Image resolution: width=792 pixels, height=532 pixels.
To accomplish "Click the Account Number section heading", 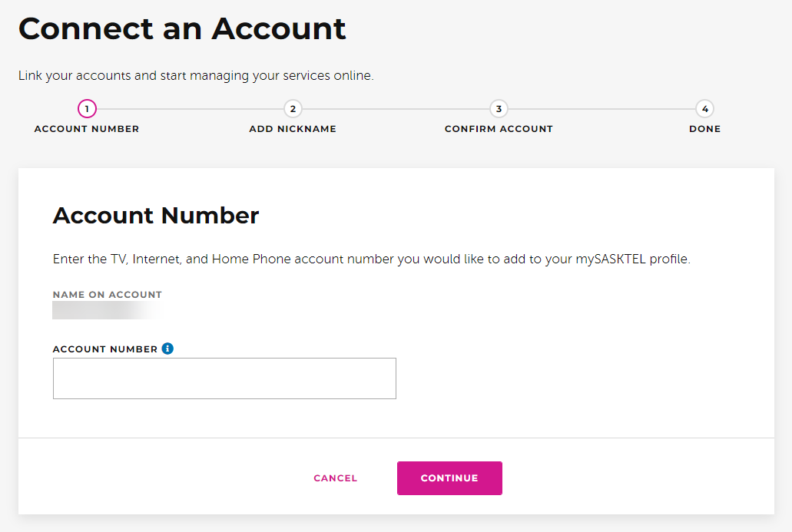I will point(156,216).
